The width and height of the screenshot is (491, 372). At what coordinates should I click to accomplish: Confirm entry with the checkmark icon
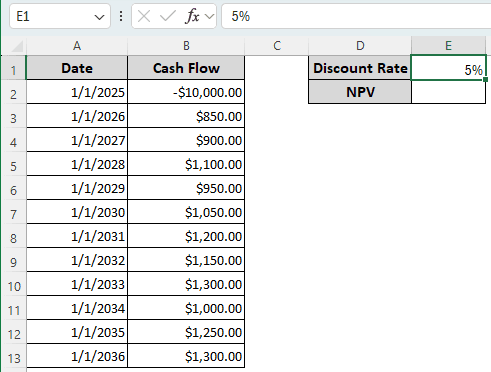(168, 16)
